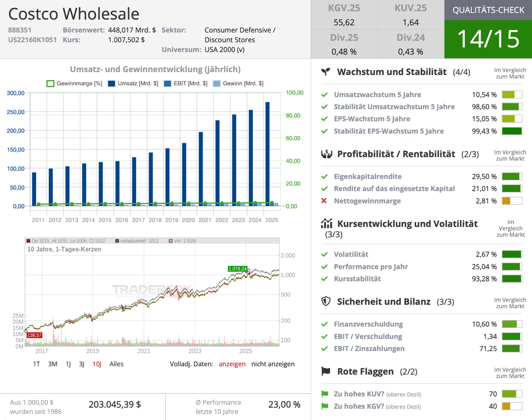Click the checkmark next to Finanzverschuldung

(x=325, y=324)
